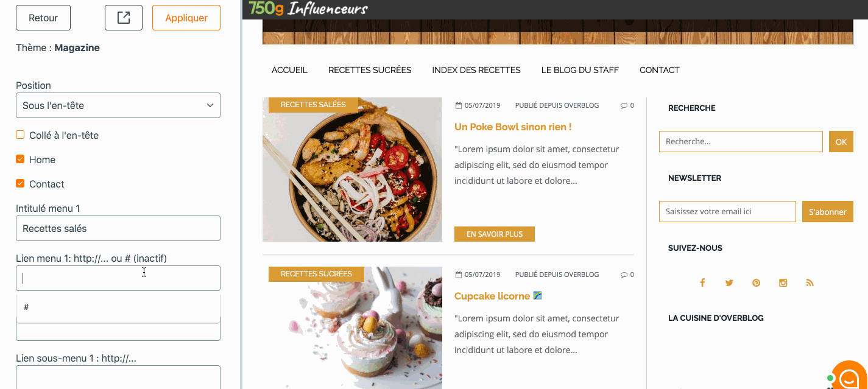Click the Appliquer button
868x389 pixels.
[x=186, y=18]
